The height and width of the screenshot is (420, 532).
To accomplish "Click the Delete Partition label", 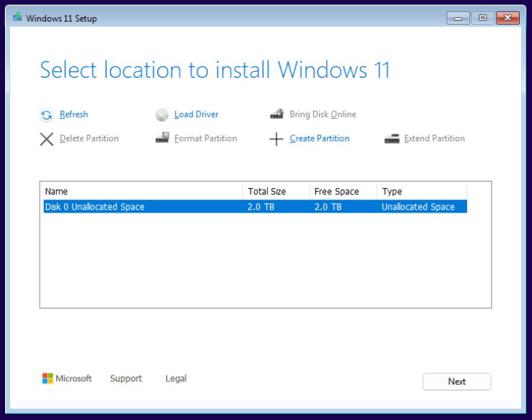I will pos(89,138).
